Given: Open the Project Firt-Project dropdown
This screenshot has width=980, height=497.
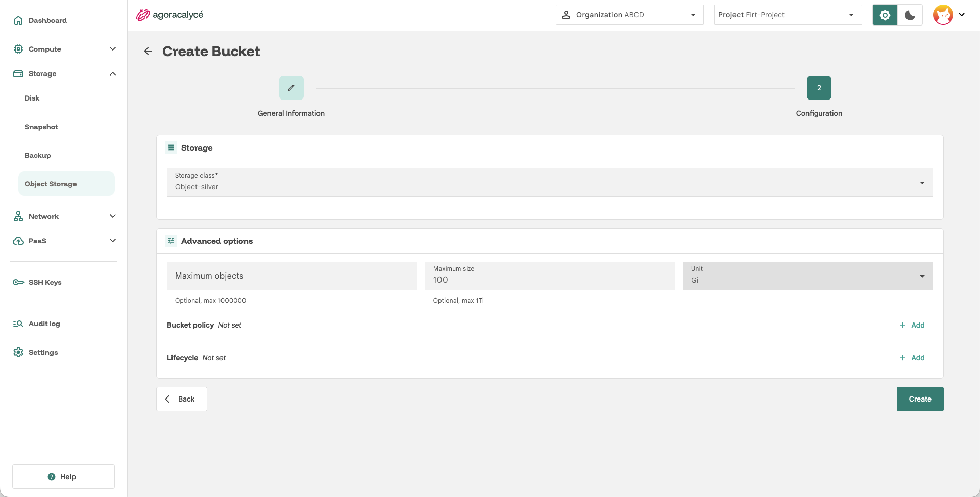Looking at the screenshot, I should pos(788,15).
